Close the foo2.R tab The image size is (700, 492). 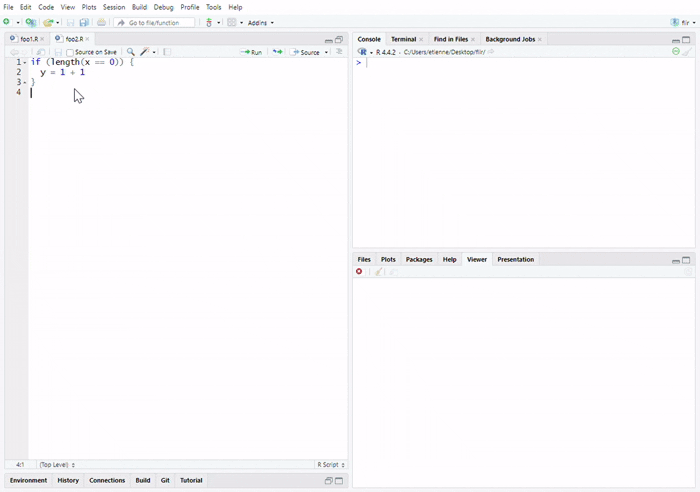coord(88,39)
